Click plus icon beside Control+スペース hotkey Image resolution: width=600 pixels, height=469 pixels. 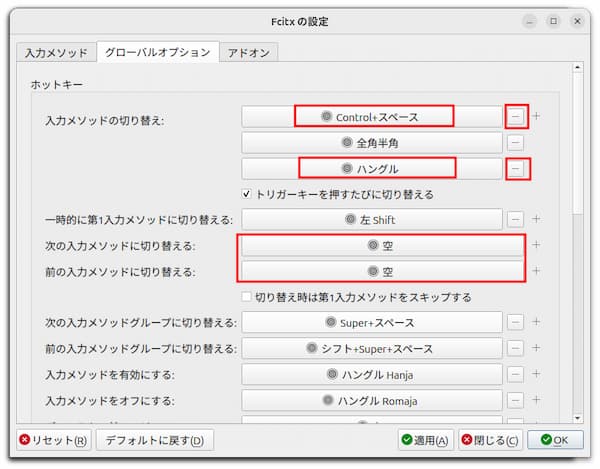coord(536,116)
